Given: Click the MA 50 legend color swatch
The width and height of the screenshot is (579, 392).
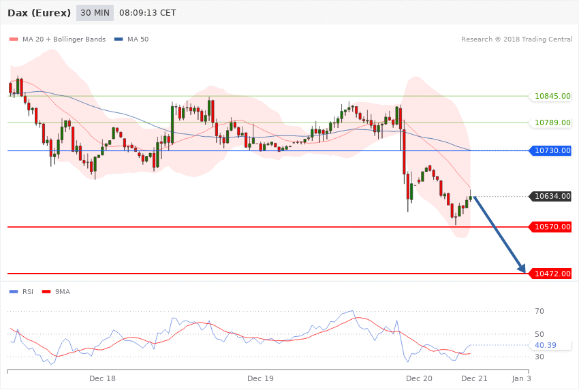Looking at the screenshot, I should tap(119, 39).
